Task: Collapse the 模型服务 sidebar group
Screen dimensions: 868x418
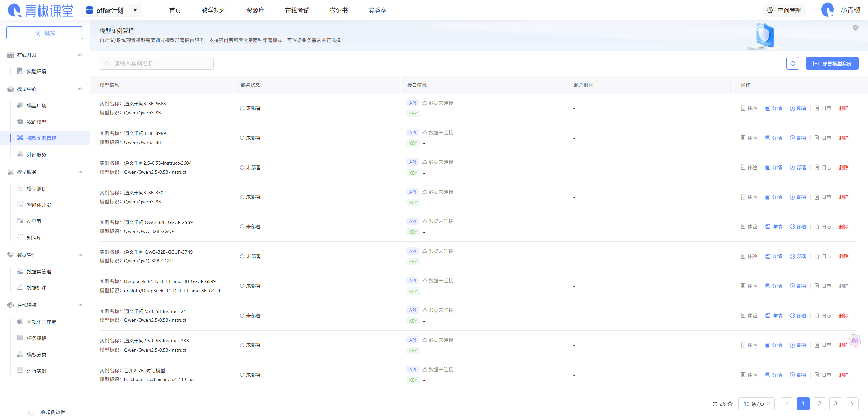Action: pyautogui.click(x=80, y=172)
